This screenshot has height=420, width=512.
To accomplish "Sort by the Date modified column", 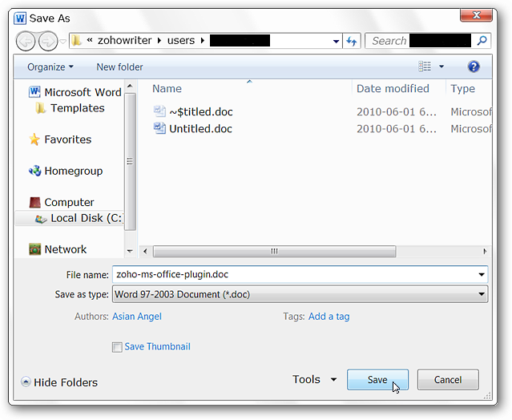I will pos(393,88).
